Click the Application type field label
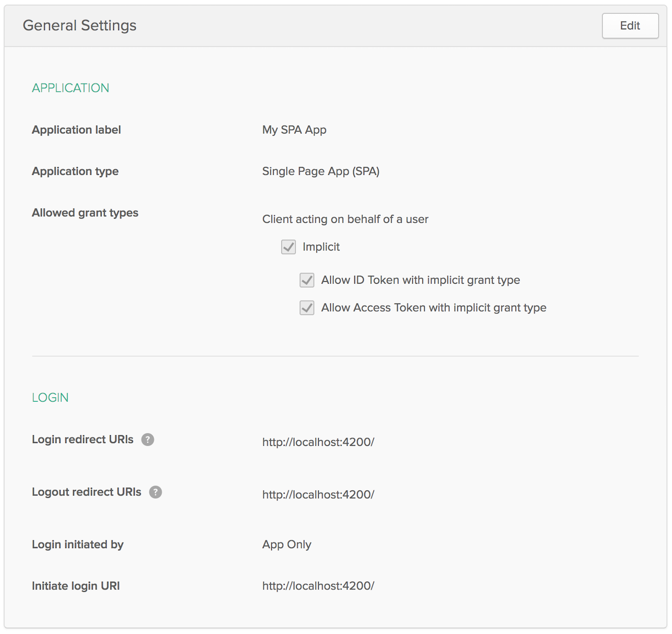This screenshot has width=672, height=634. click(x=75, y=171)
